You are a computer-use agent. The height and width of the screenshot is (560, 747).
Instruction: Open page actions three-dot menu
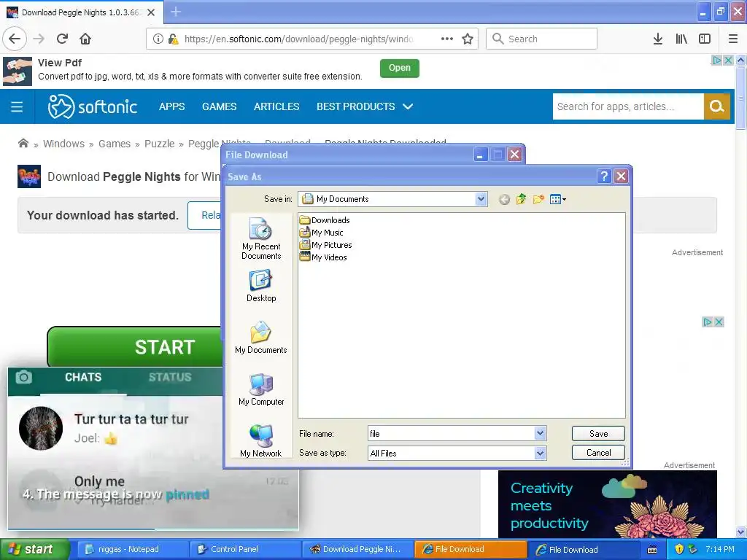click(x=447, y=39)
